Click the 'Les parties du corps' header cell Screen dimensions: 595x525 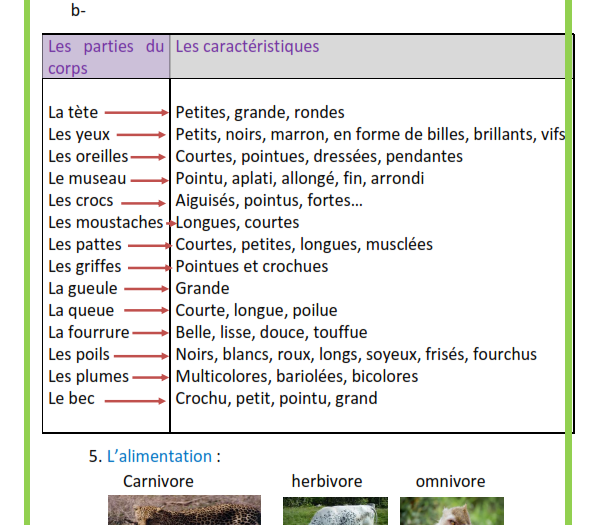(106, 57)
